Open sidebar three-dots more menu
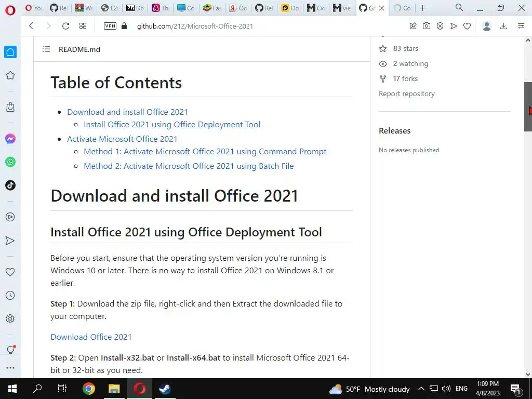The image size is (532, 399). [x=10, y=367]
